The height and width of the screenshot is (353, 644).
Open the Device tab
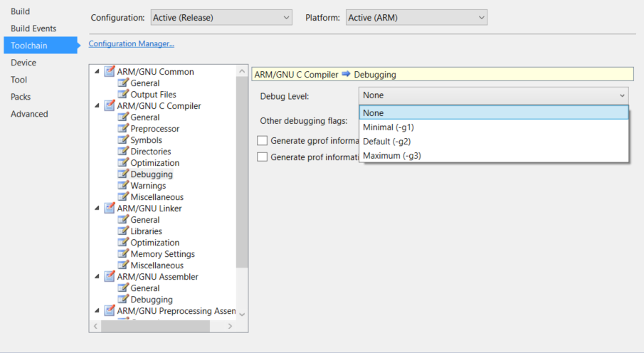[x=23, y=63]
